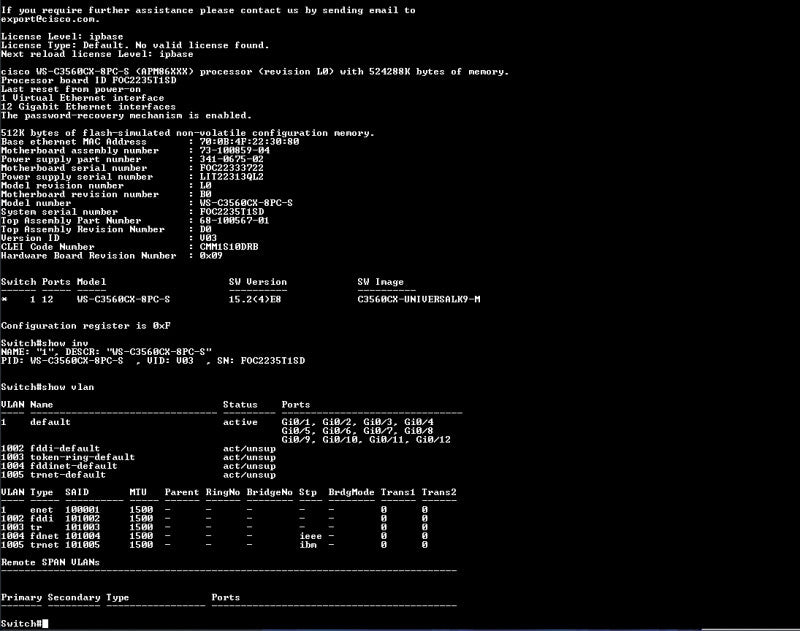Click the 'SAID' column header

77,492
